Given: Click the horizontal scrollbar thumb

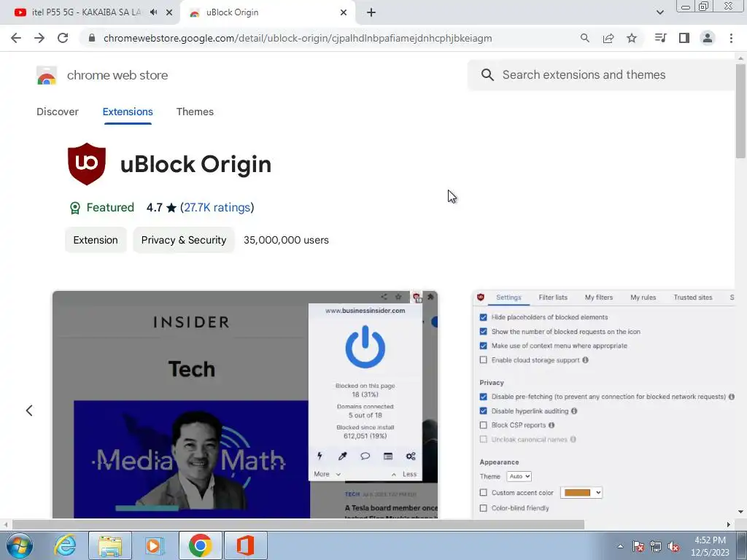Looking at the screenshot, I should tap(298, 525).
